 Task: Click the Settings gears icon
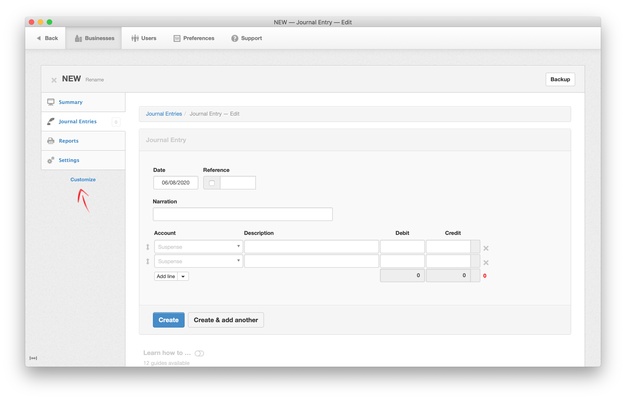click(x=51, y=160)
